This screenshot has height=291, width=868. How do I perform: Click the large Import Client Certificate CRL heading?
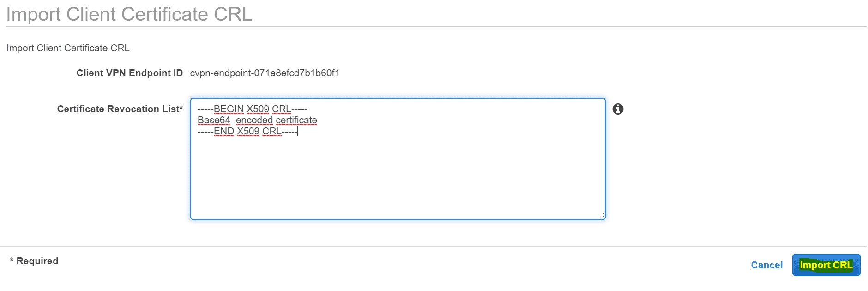tap(129, 14)
